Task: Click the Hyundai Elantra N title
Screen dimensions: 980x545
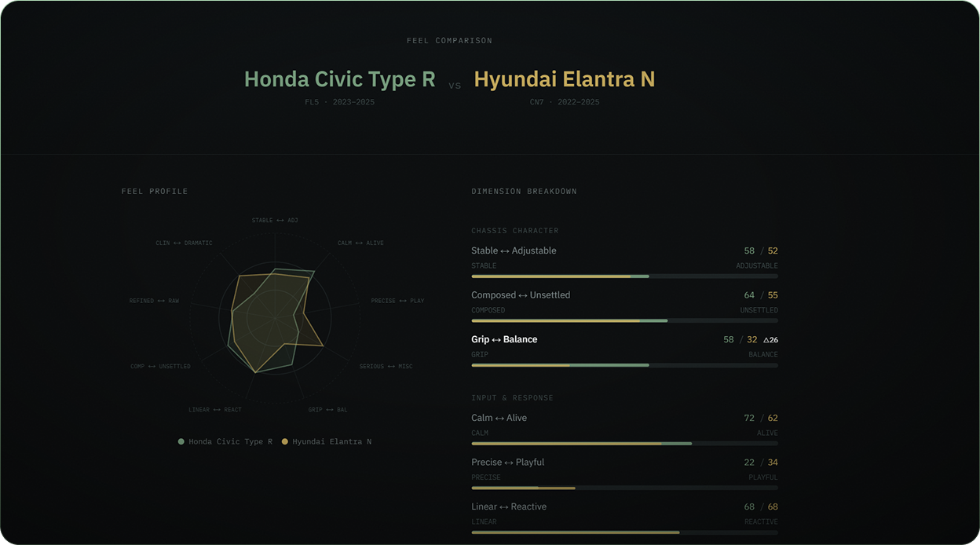Action: tap(564, 79)
